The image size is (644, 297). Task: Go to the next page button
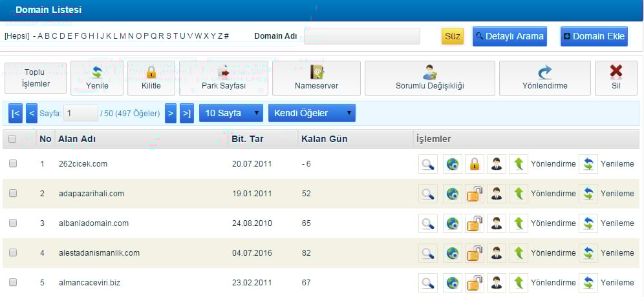171,113
